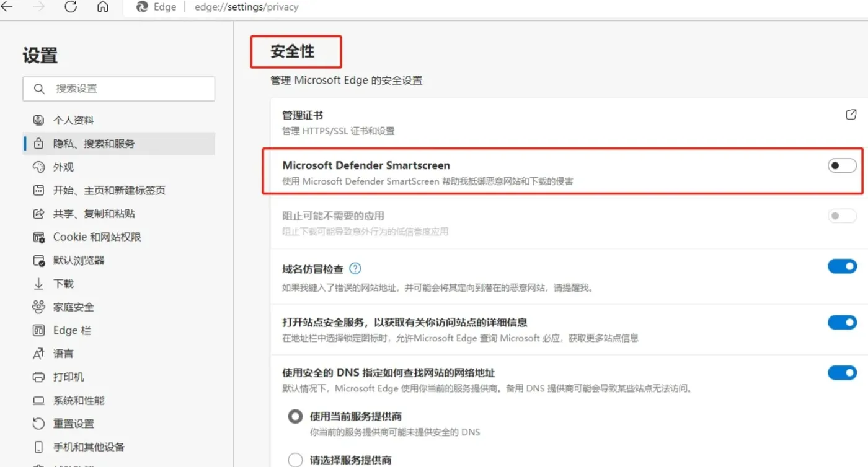Click the 系统和性能 laptop icon
The height and width of the screenshot is (467, 868).
coord(38,401)
